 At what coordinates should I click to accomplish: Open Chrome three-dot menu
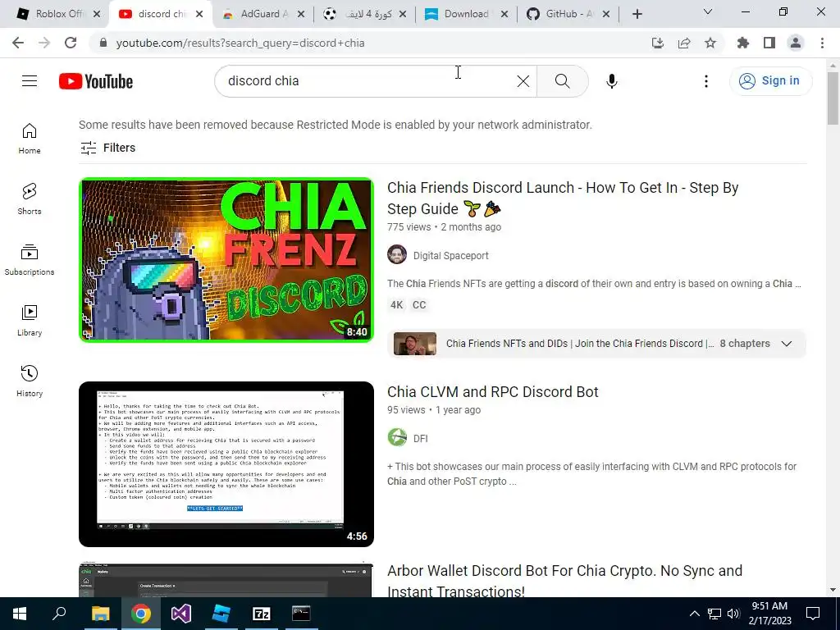click(822, 43)
